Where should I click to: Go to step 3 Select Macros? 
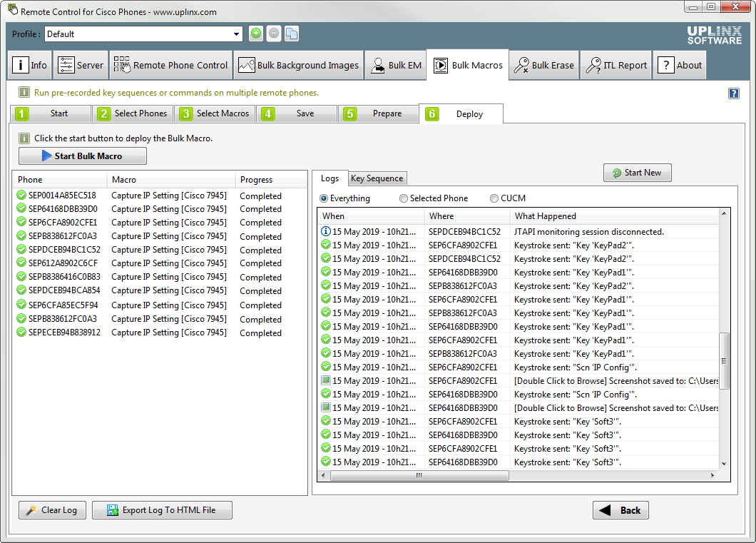pyautogui.click(x=215, y=113)
